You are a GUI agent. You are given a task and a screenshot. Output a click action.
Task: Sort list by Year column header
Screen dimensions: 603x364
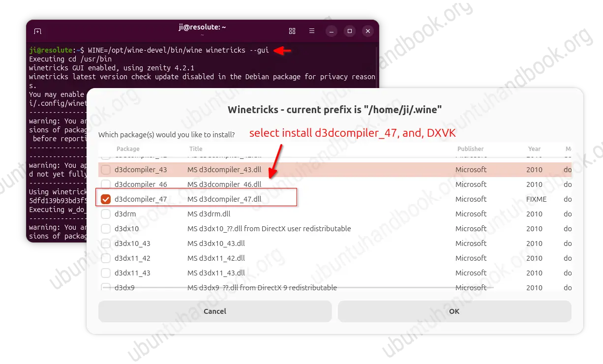pos(534,149)
